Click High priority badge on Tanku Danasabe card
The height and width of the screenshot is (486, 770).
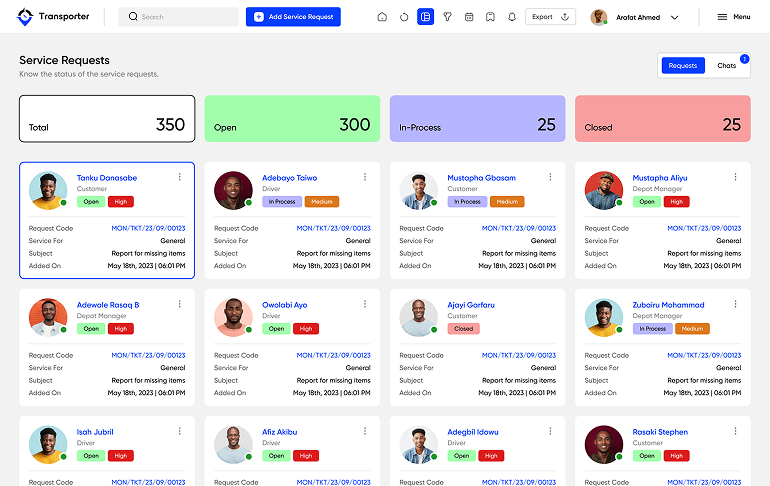[121, 202]
